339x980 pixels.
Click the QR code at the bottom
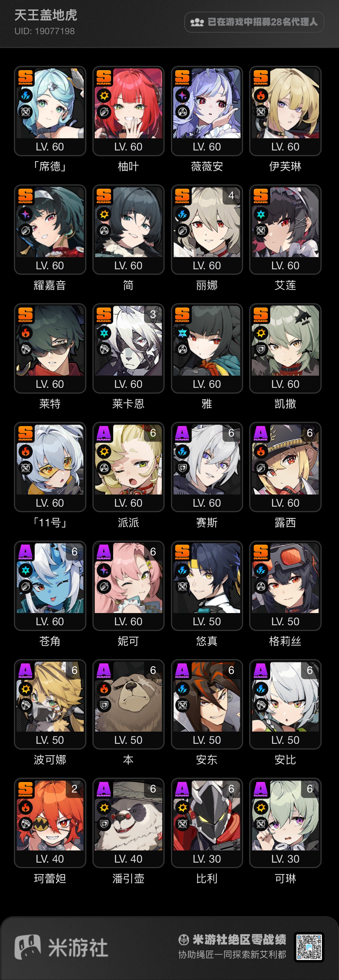[x=309, y=947]
